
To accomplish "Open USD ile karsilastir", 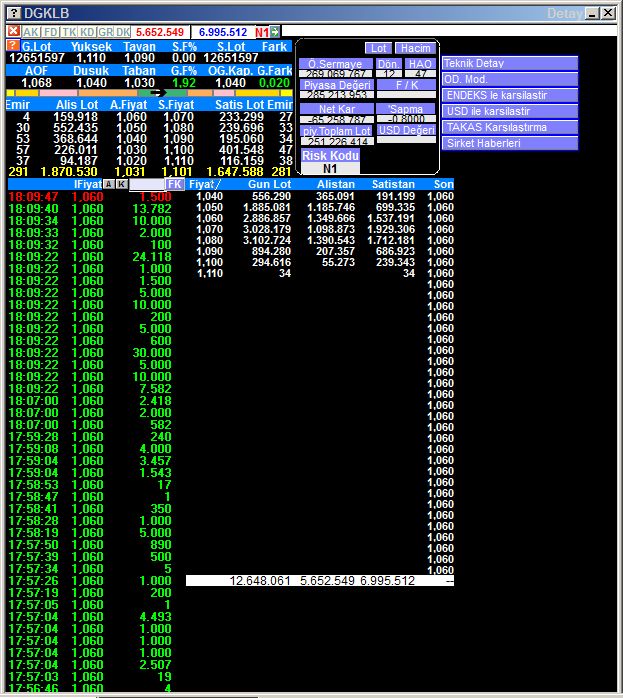I will coord(510,111).
